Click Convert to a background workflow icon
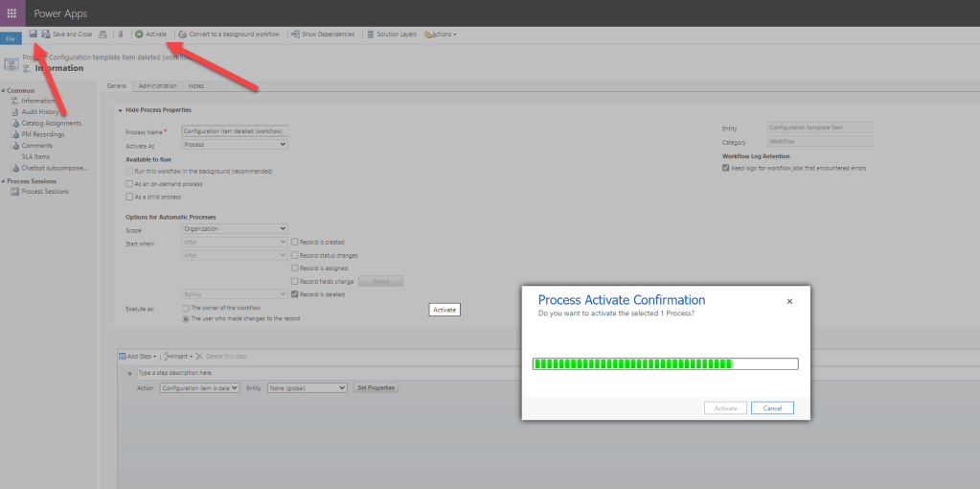Image resolution: width=980 pixels, height=489 pixels. [183, 34]
